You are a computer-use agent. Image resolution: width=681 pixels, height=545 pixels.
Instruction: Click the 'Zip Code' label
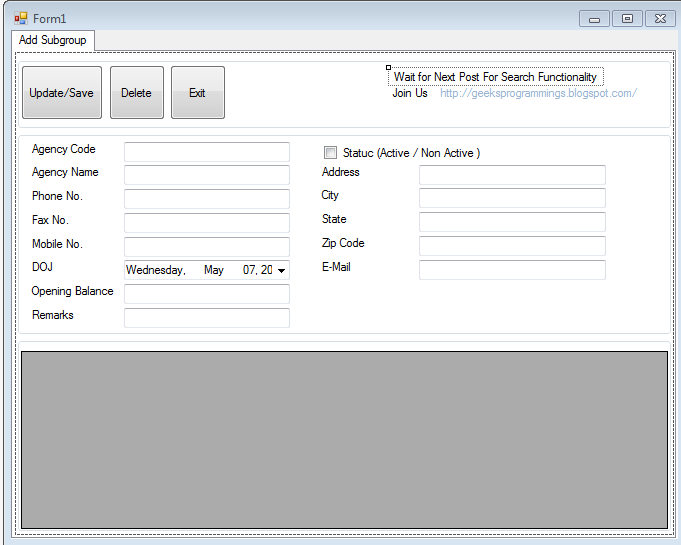click(343, 243)
